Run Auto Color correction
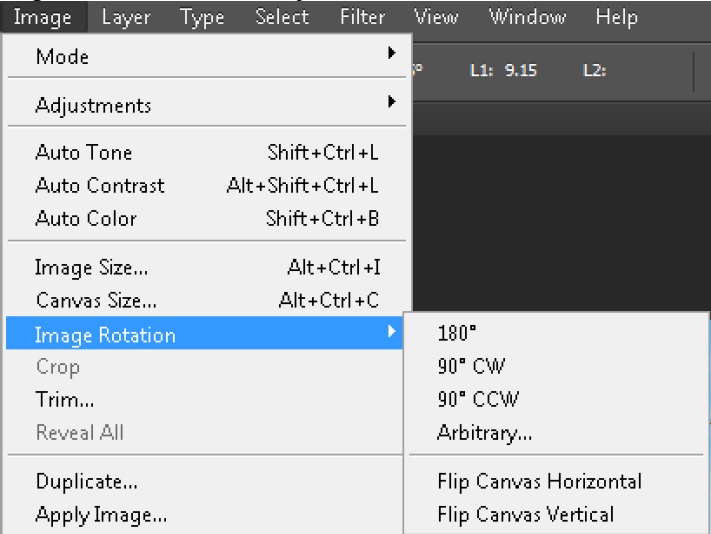 coord(86,218)
